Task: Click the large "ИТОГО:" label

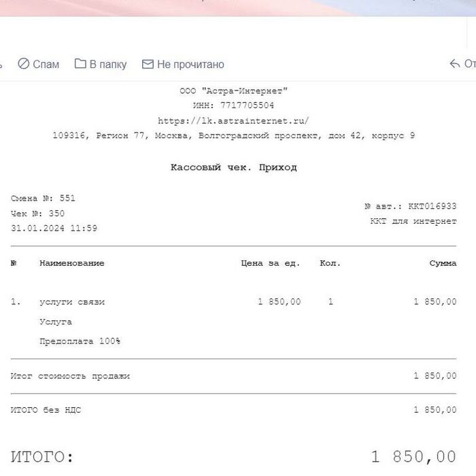Action: click(x=41, y=456)
